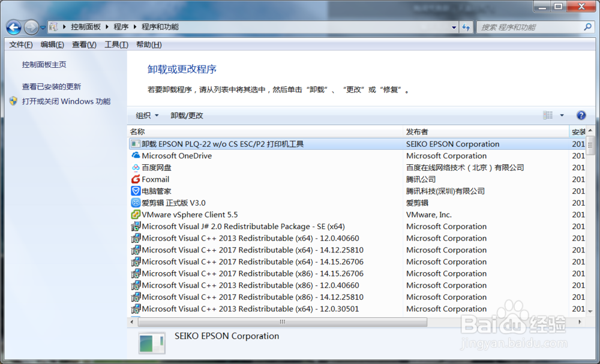The image size is (600, 364).
Task: Sort by the 发布者 column header
Action: click(486, 132)
